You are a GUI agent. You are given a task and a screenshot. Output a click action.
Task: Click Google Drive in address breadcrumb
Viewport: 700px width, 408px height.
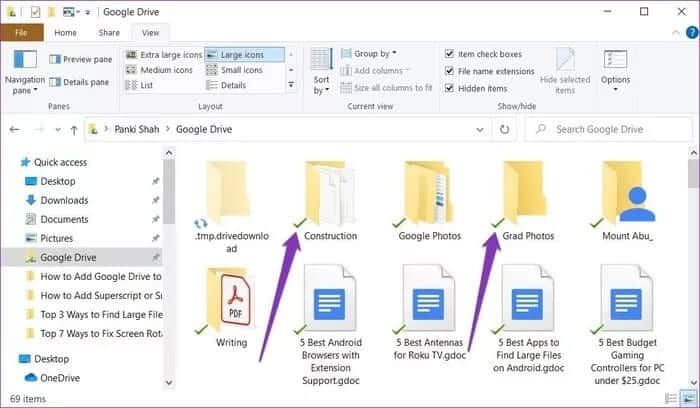tap(204, 129)
